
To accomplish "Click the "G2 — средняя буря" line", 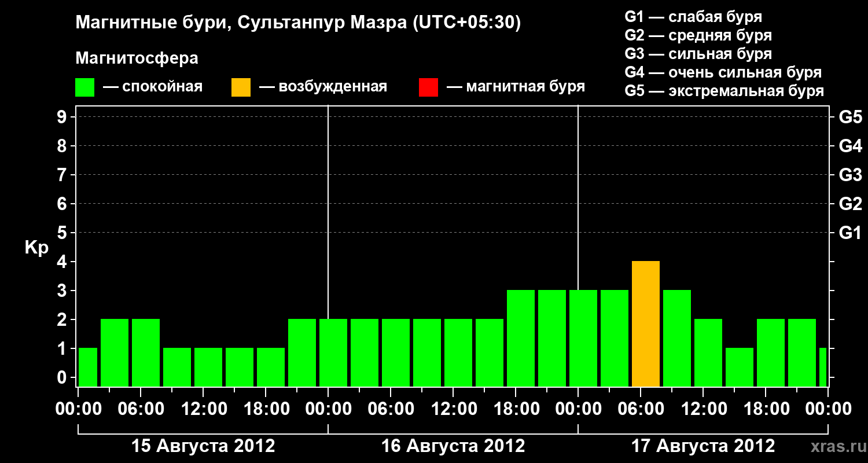I will pyautogui.click(x=698, y=35).
